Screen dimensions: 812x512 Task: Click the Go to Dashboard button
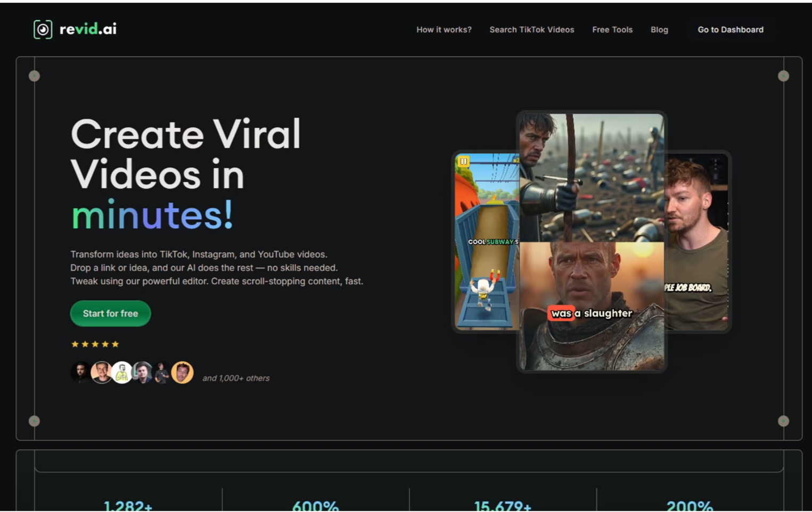730,30
